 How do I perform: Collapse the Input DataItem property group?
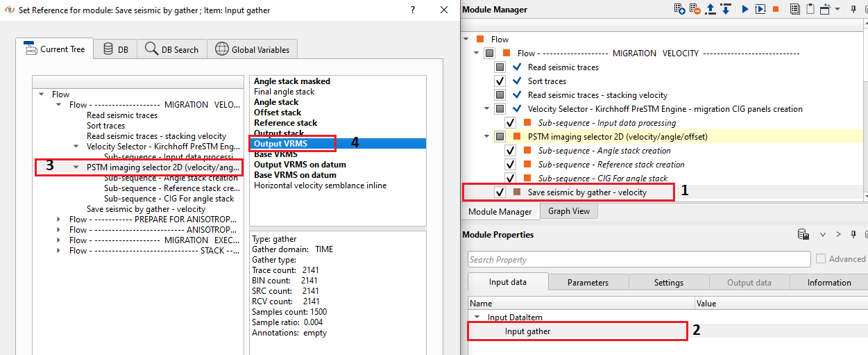(x=476, y=317)
